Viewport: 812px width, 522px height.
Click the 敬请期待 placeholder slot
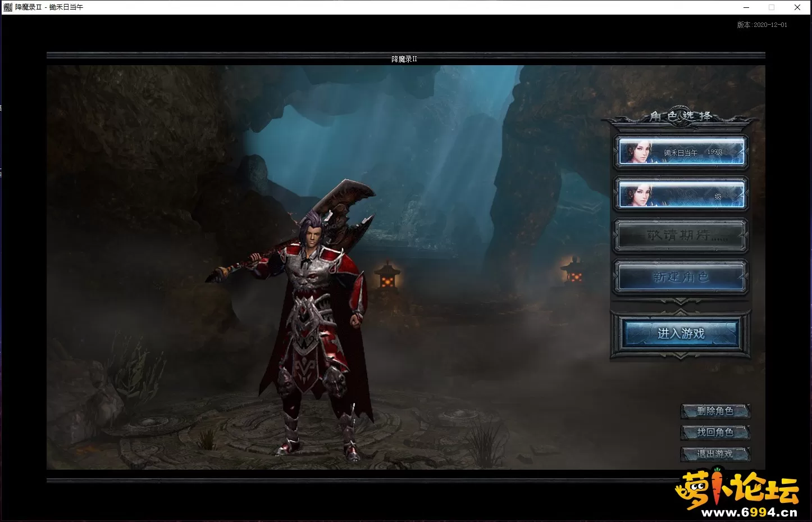(x=681, y=235)
